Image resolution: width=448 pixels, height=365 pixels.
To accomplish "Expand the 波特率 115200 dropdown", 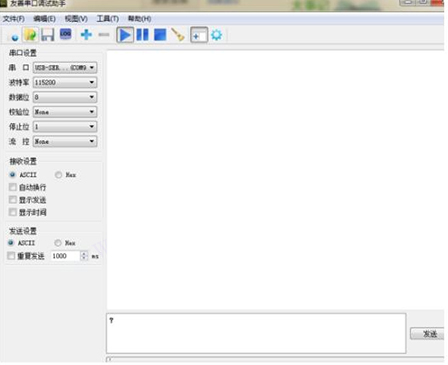I will pos(65,82).
